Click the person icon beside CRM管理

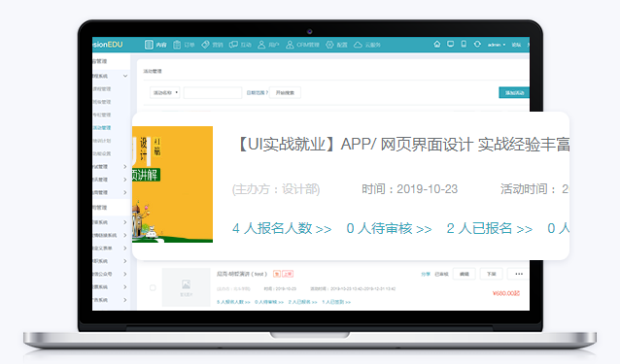[290, 45]
